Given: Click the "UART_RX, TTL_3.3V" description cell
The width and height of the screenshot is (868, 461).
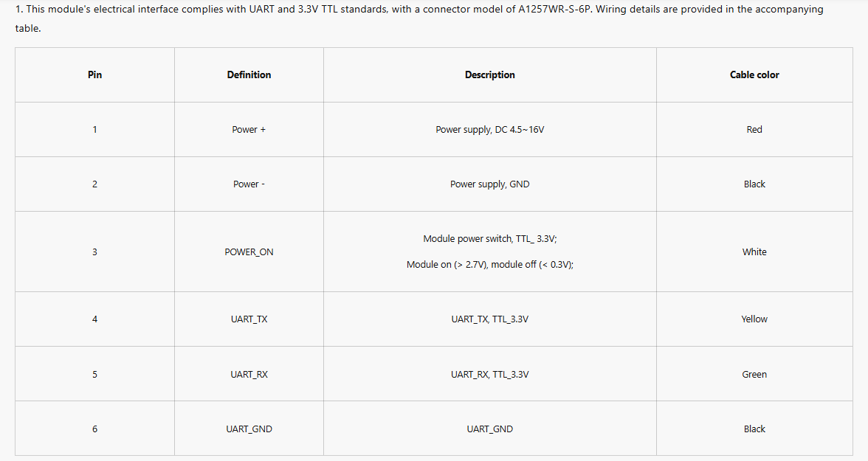Looking at the screenshot, I should [x=489, y=374].
